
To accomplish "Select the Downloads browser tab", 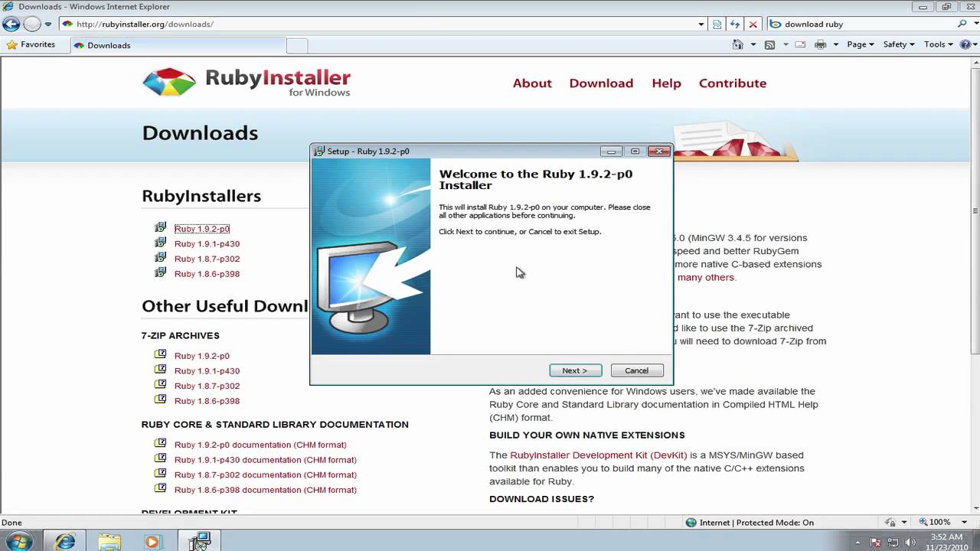I will 178,45.
